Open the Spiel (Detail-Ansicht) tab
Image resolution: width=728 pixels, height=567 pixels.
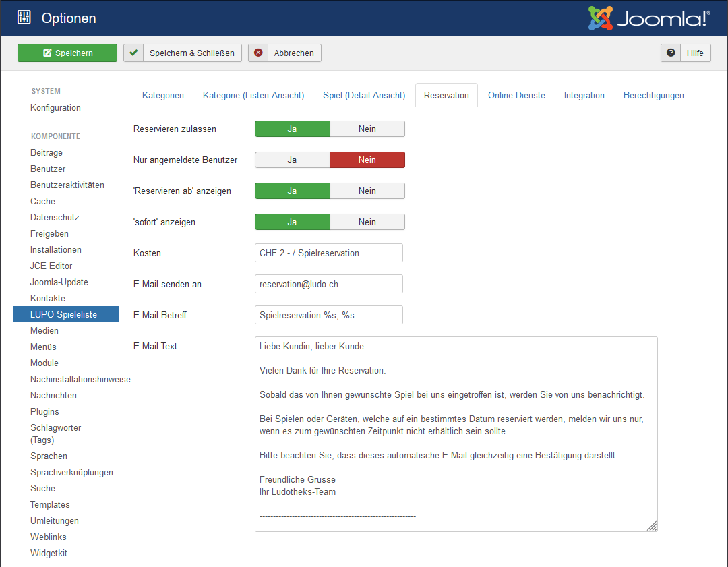pos(364,95)
